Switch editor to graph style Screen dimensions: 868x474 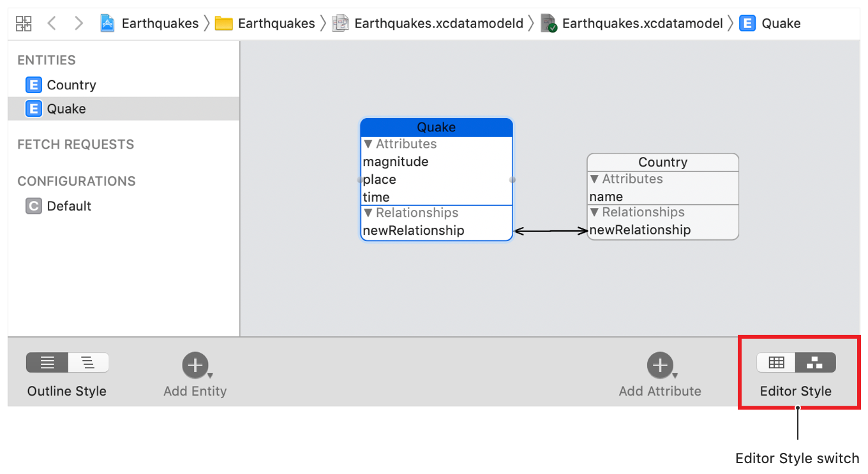[x=815, y=362]
